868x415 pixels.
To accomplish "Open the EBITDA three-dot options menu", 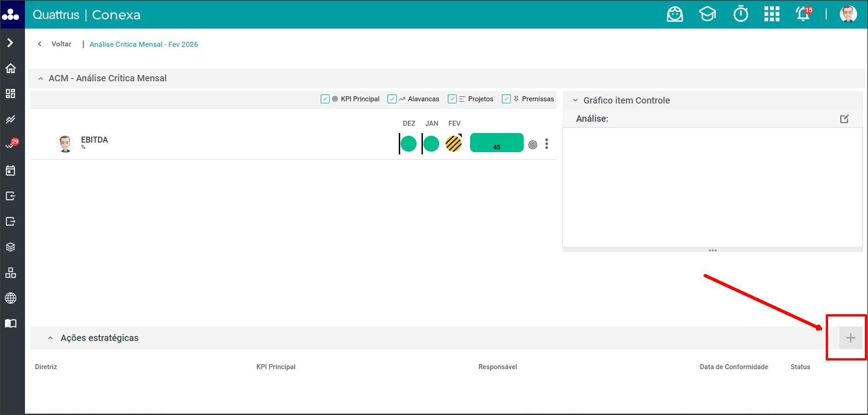I will [546, 144].
